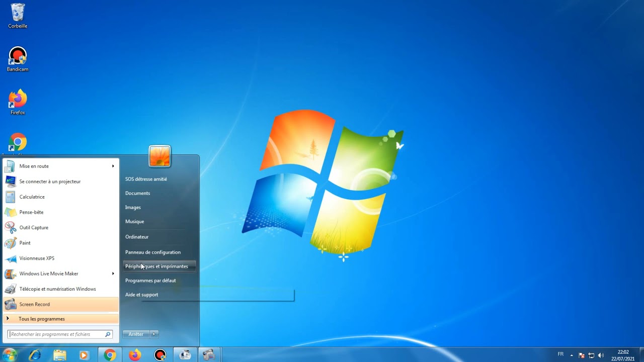Open Aide et support

tap(141, 295)
